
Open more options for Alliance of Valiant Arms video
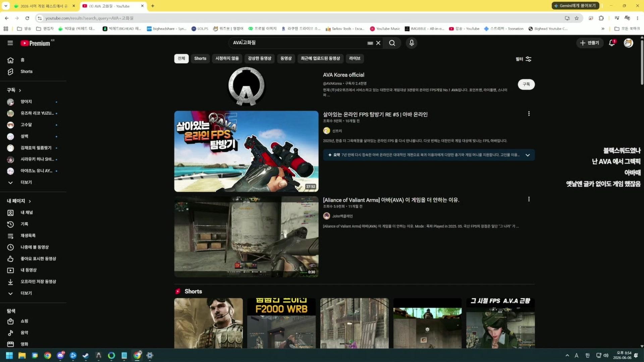[529, 199]
